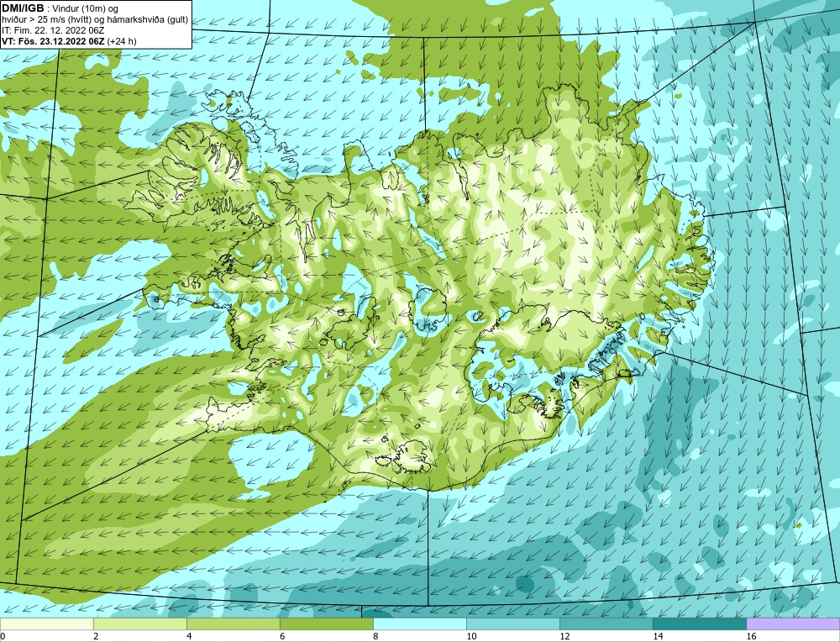Click the 2–4 m/s light green legend swatch
This screenshot has height=642, width=840.
point(139,624)
